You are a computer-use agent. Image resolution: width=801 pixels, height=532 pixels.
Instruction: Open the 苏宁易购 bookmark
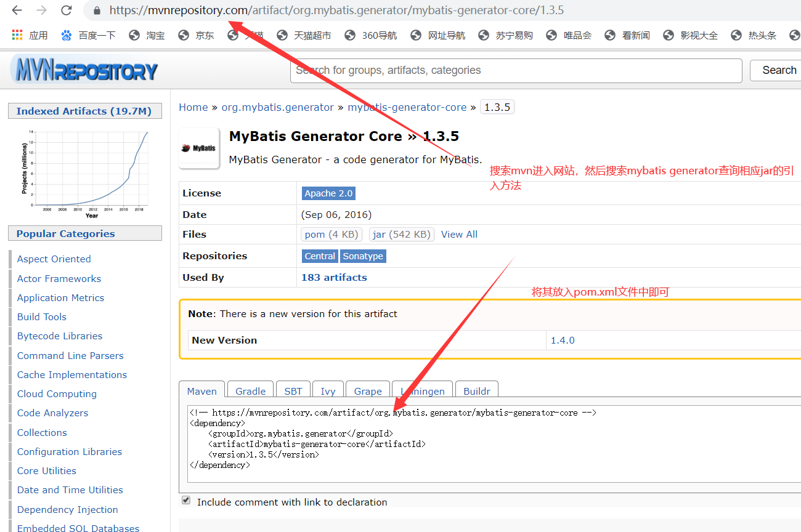pyautogui.click(x=505, y=35)
